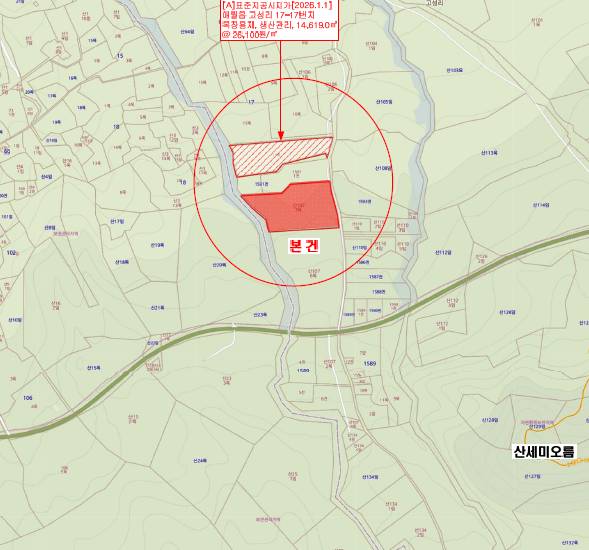Click the red 표준지공시지가 annotation box
The image size is (589, 550).
(x=280, y=20)
